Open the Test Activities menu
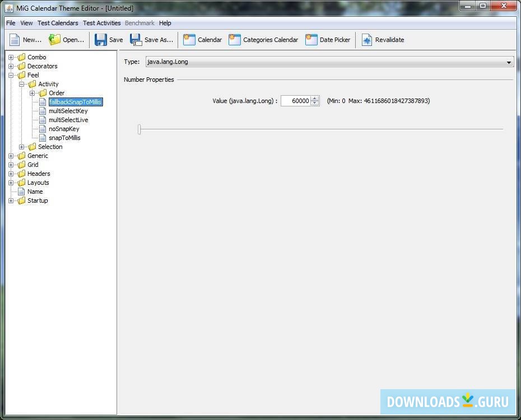This screenshot has width=521, height=420. [101, 23]
